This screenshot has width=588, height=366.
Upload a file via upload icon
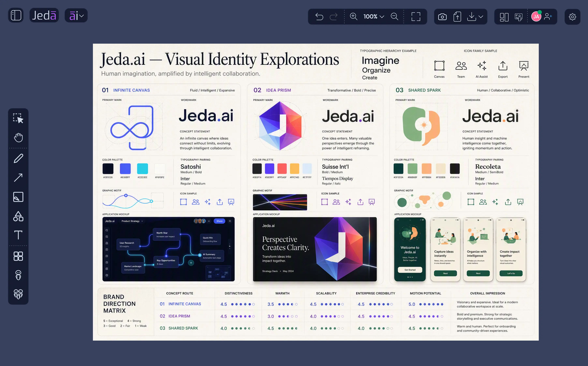tap(457, 17)
